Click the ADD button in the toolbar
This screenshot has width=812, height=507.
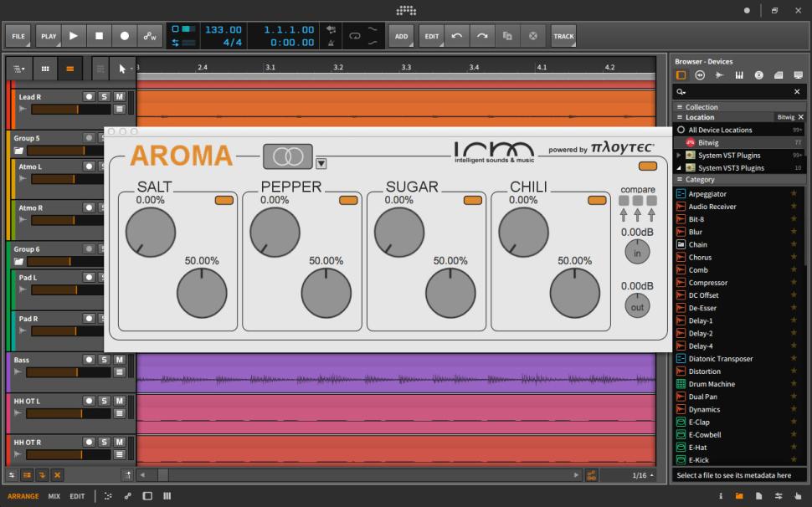402,36
